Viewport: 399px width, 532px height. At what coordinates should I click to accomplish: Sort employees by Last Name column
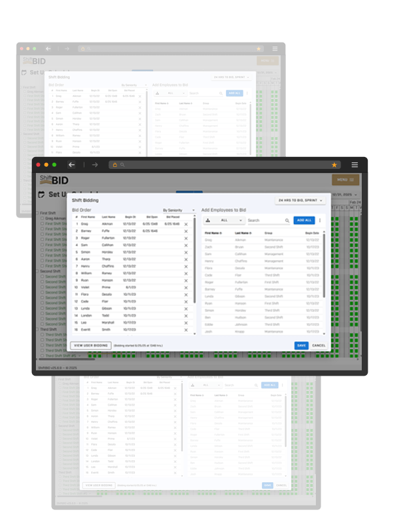pyautogui.click(x=243, y=233)
